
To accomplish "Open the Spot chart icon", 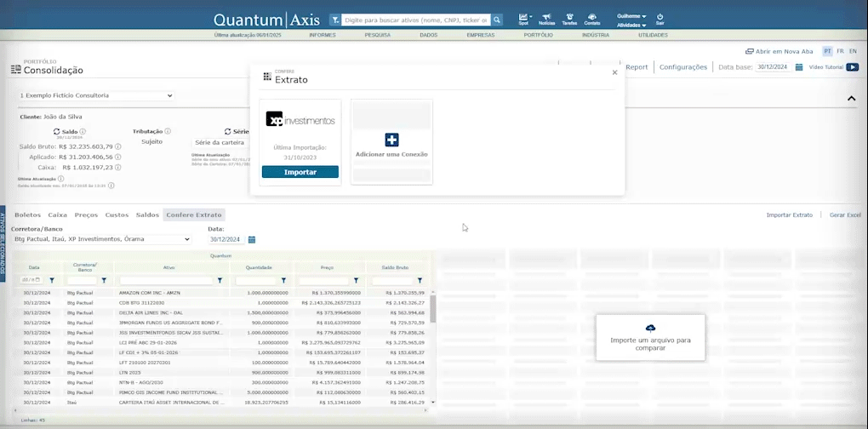I will [523, 17].
